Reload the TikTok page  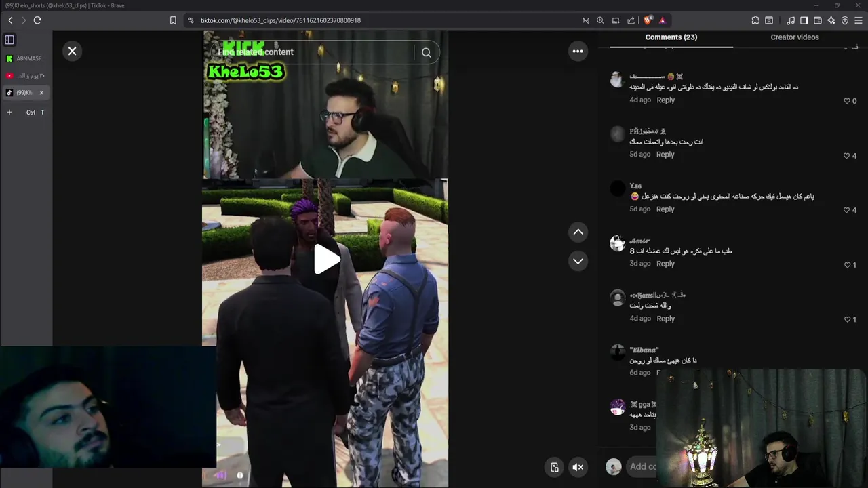pos(37,20)
